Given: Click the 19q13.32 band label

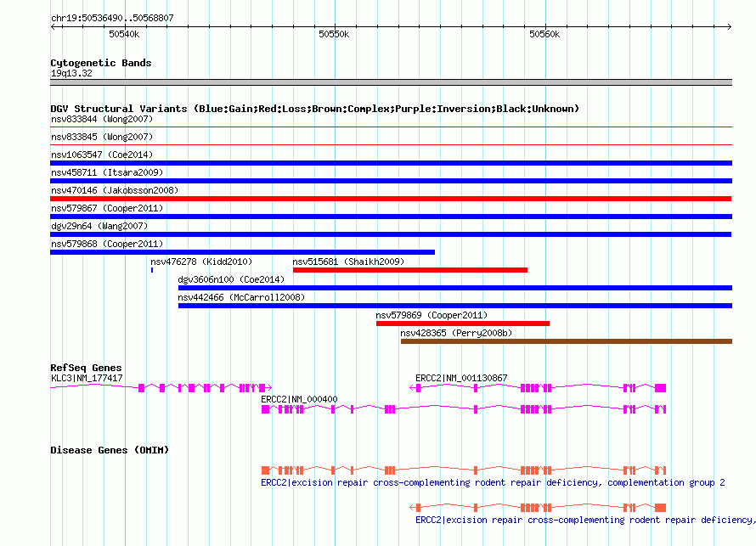Looking at the screenshot, I should (x=71, y=73).
